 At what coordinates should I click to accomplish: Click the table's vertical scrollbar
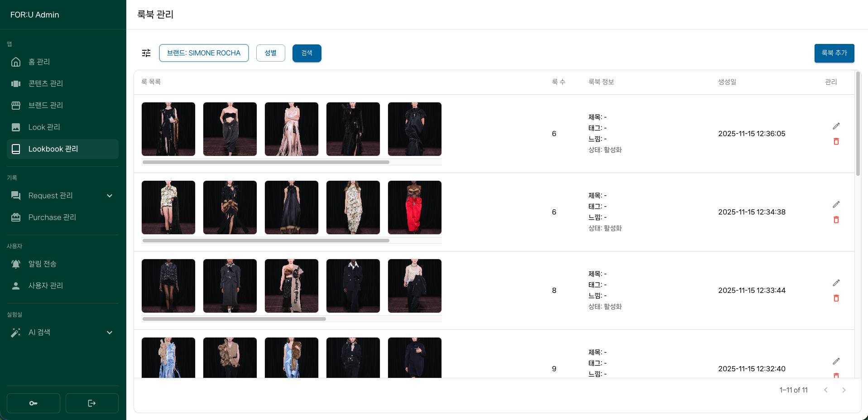pos(858,123)
